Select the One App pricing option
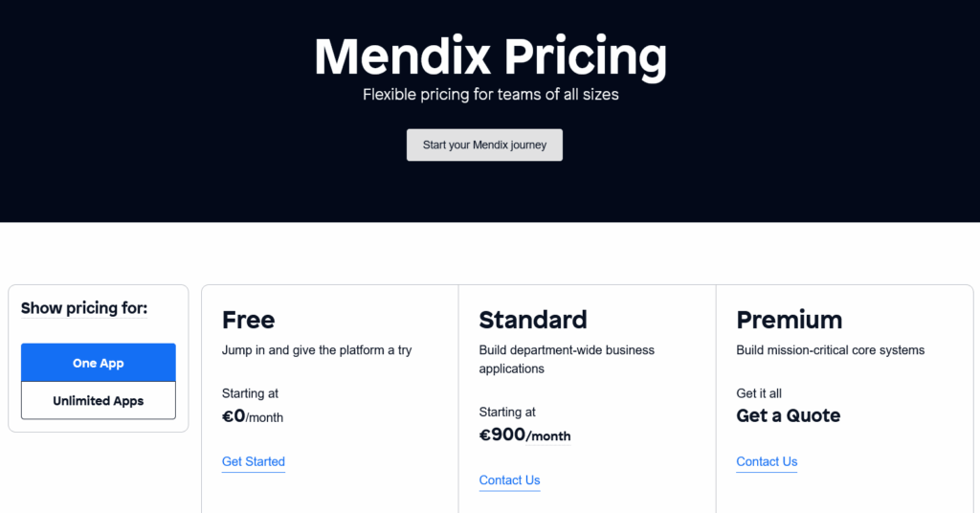Viewport: 980px width, 513px height. point(99,363)
